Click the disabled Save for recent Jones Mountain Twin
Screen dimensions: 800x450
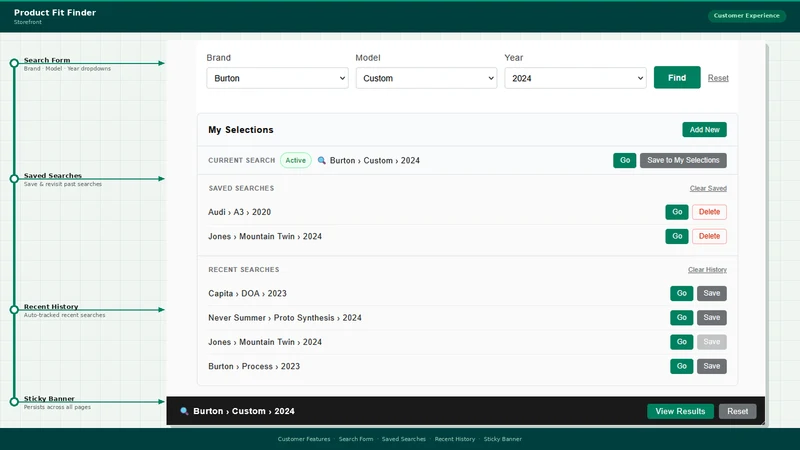pyautogui.click(x=712, y=342)
